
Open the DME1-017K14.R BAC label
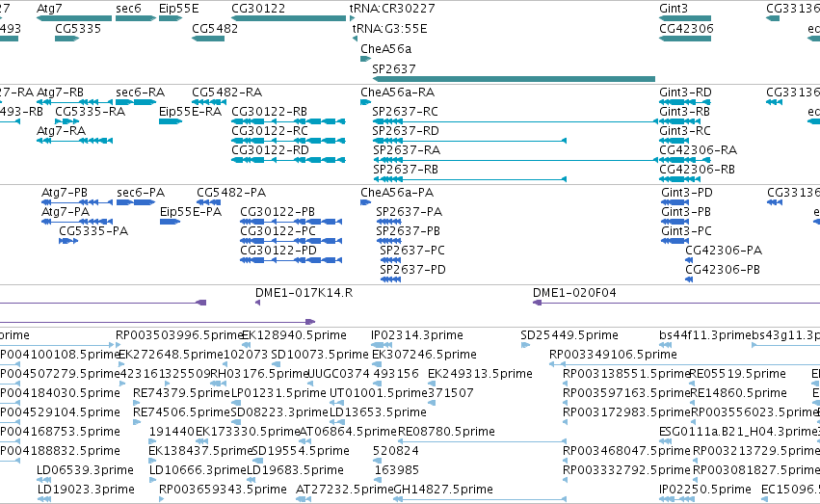coord(304,293)
